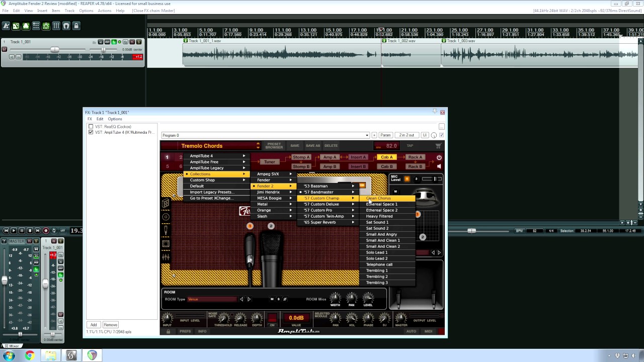Open File Explorer from the taskbar

[50, 355]
